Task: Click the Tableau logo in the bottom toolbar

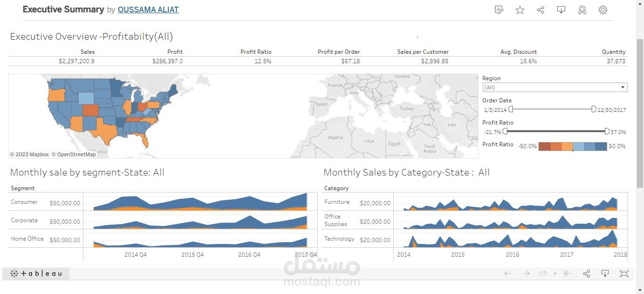Action: click(36, 273)
